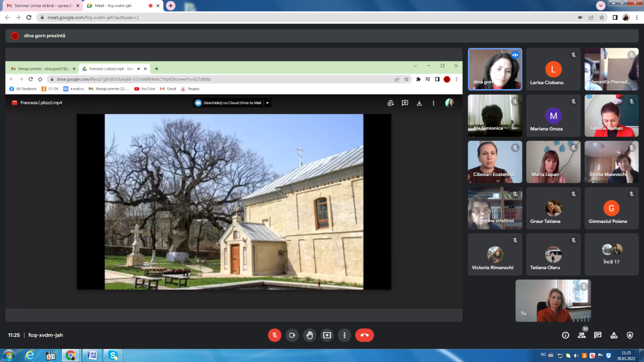Open Chrome three-dot menu at top right
This screenshot has width=644, height=362.
[x=637, y=18]
